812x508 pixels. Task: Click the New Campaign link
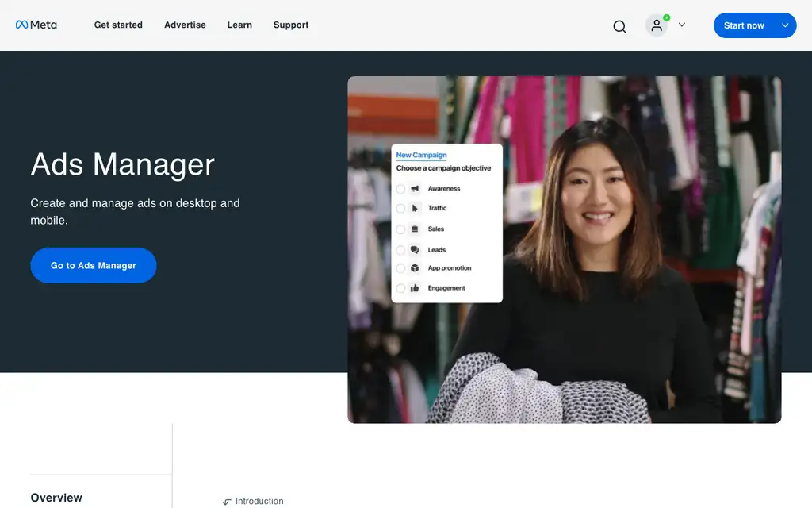tap(421, 155)
